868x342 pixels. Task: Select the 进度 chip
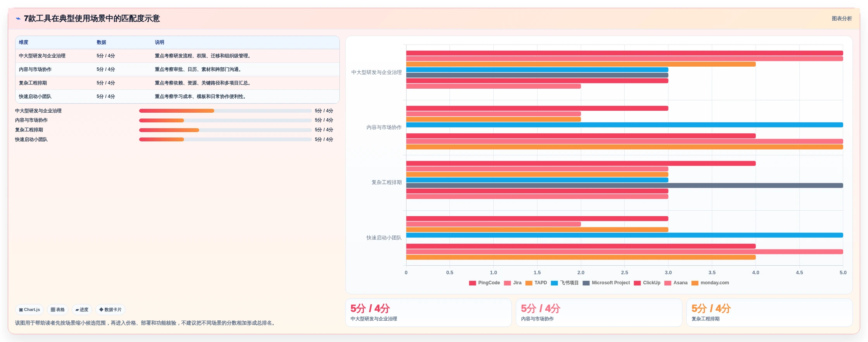(x=82, y=310)
